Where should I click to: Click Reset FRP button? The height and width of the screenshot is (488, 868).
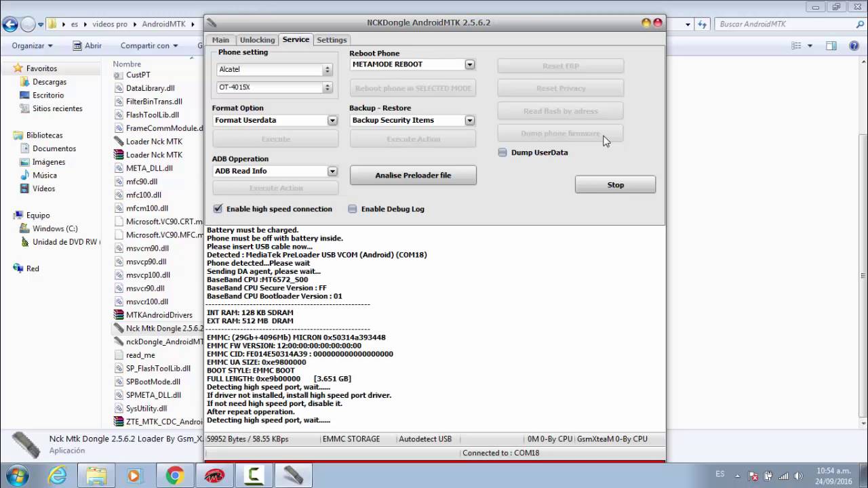click(x=561, y=66)
